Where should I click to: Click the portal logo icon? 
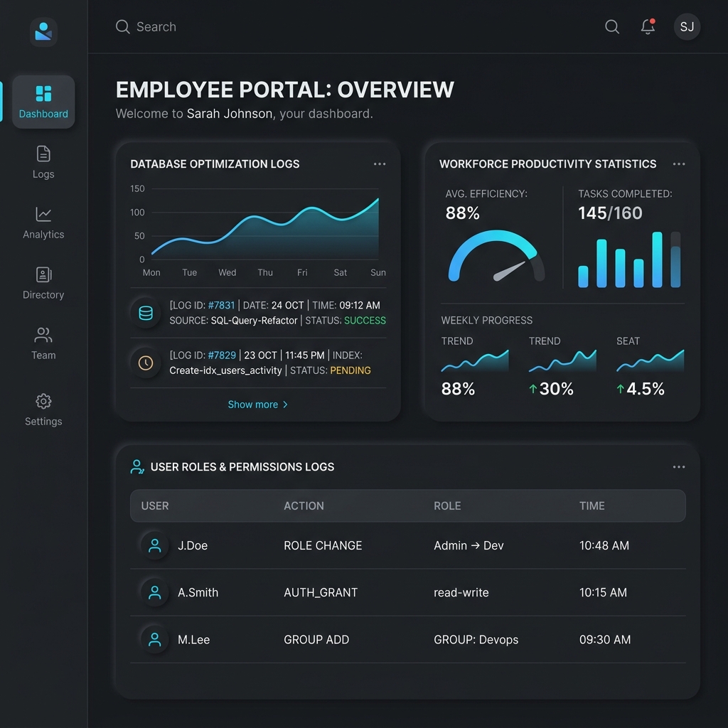(43, 31)
